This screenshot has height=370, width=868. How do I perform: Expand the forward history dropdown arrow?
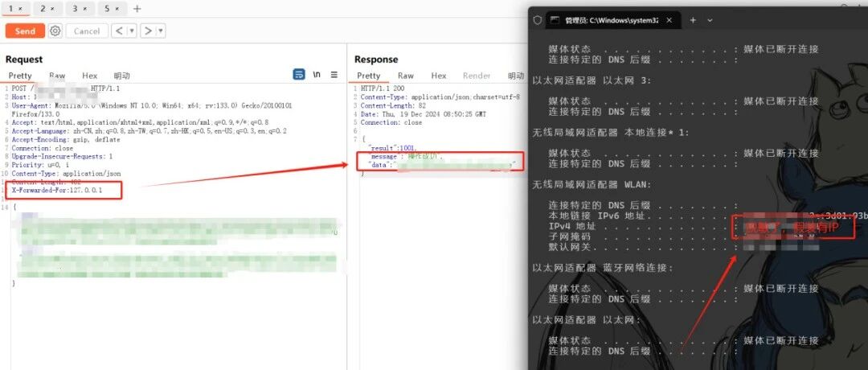click(x=161, y=31)
